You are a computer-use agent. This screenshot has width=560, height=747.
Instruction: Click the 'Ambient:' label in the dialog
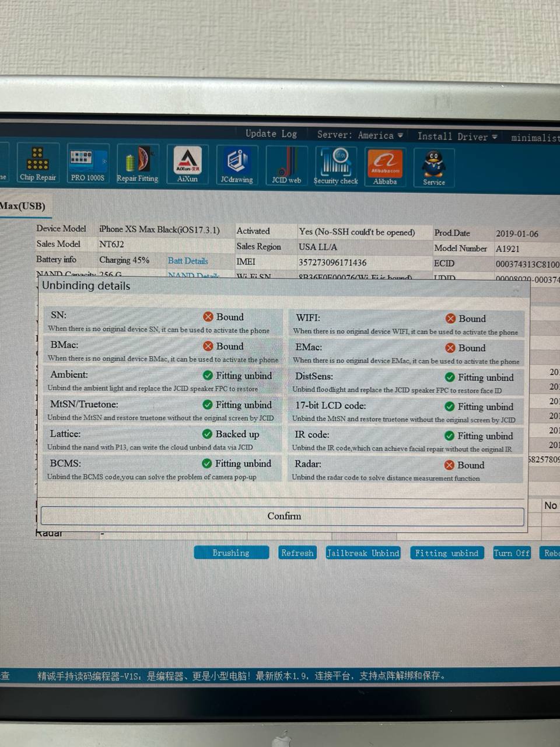69,375
